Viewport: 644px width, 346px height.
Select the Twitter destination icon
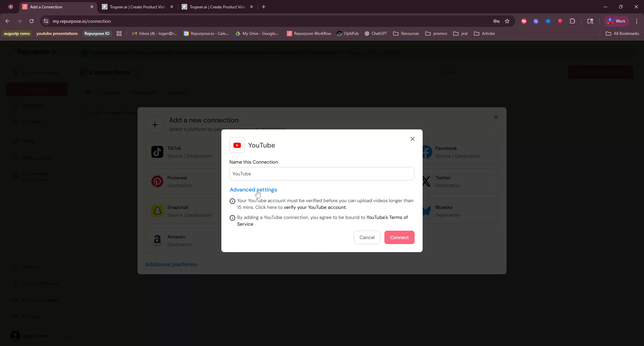click(x=426, y=181)
